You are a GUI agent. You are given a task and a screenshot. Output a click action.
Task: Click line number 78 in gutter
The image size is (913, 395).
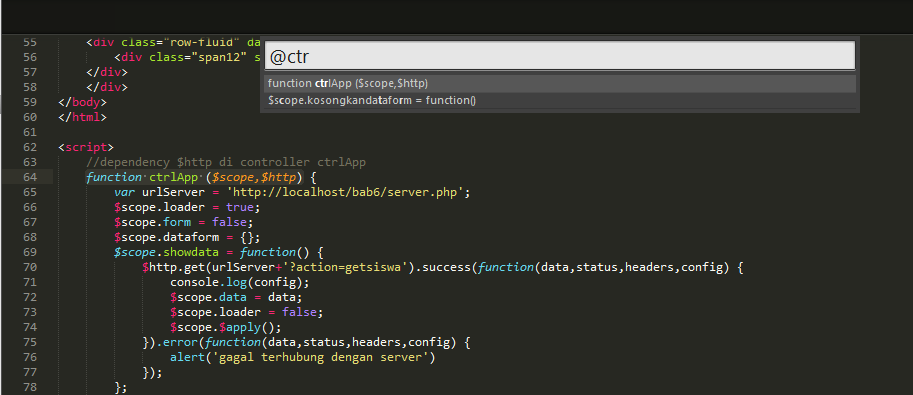30,388
